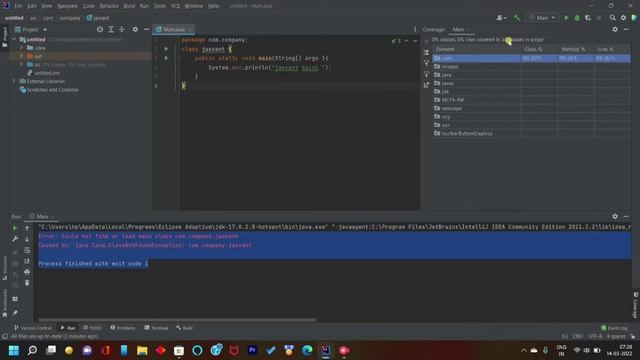Select Scratches and Consoles item
The height and width of the screenshot is (360, 640).
49,90
